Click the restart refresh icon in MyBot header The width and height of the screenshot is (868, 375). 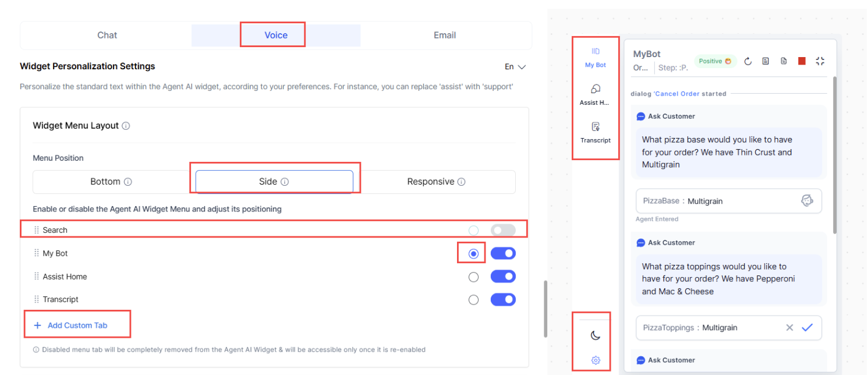(748, 61)
